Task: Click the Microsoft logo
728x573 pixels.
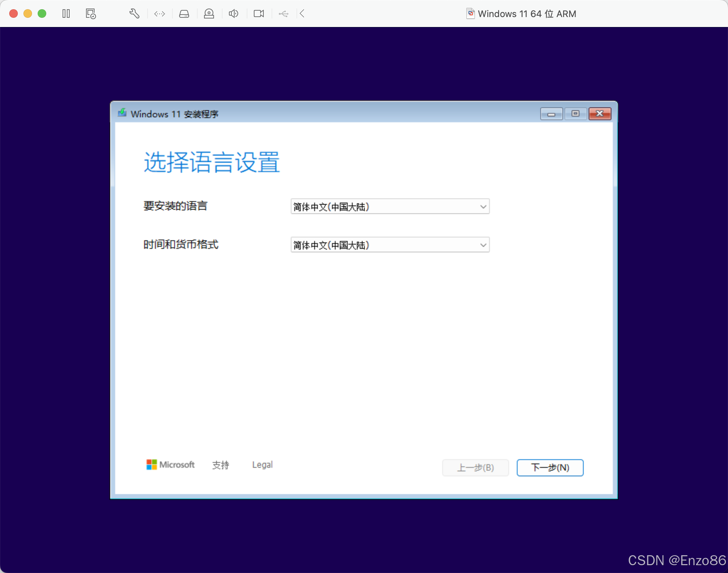Action: tap(171, 465)
